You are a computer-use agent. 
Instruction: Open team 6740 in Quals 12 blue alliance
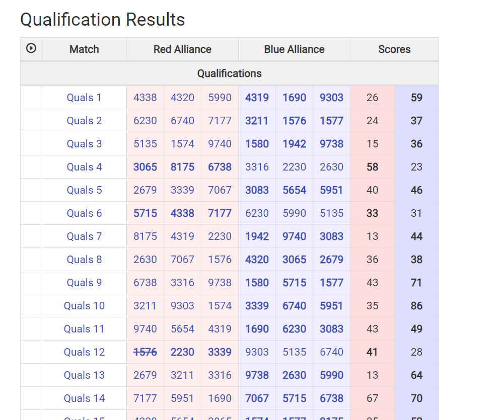coord(331,352)
